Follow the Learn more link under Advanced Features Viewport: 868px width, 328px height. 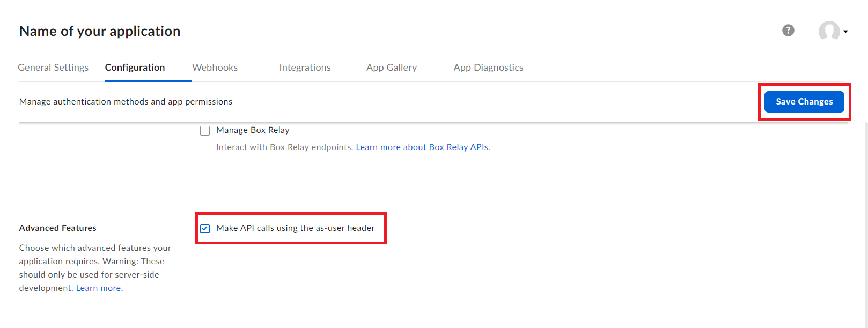pyautogui.click(x=99, y=288)
